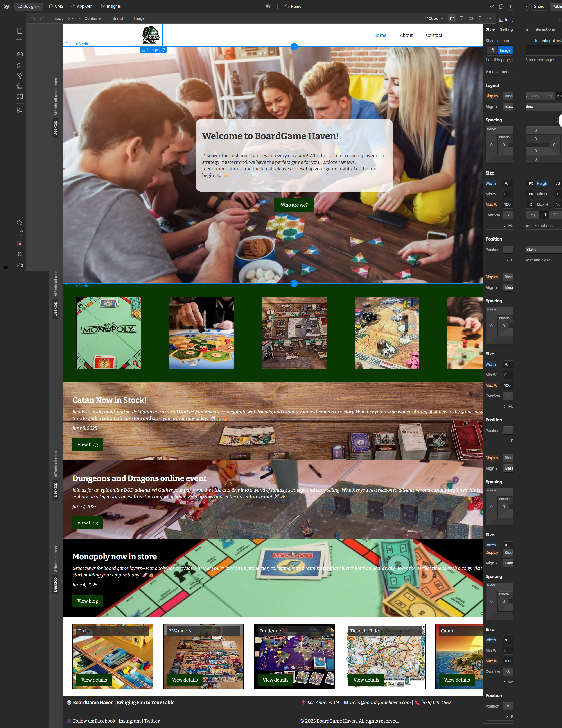Click the Preview play icon
Viewport: 562px width, 728px height.
point(511,6)
